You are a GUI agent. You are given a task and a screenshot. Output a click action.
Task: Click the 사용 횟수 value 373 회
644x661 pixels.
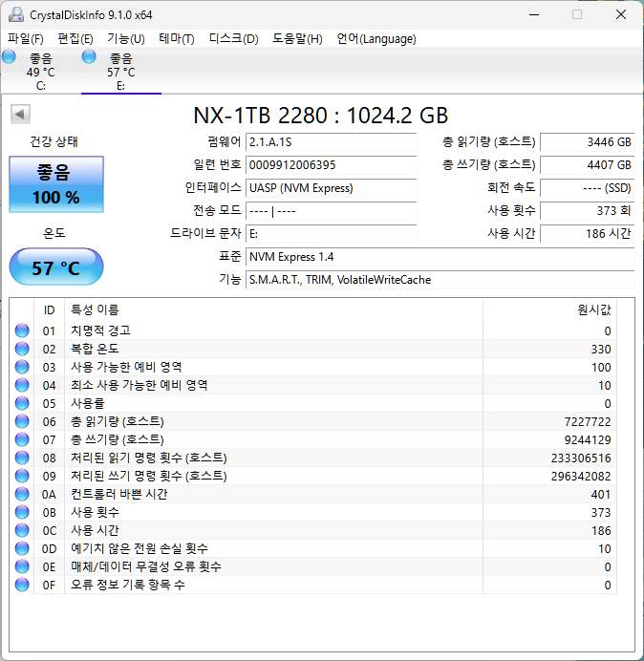pos(587,210)
